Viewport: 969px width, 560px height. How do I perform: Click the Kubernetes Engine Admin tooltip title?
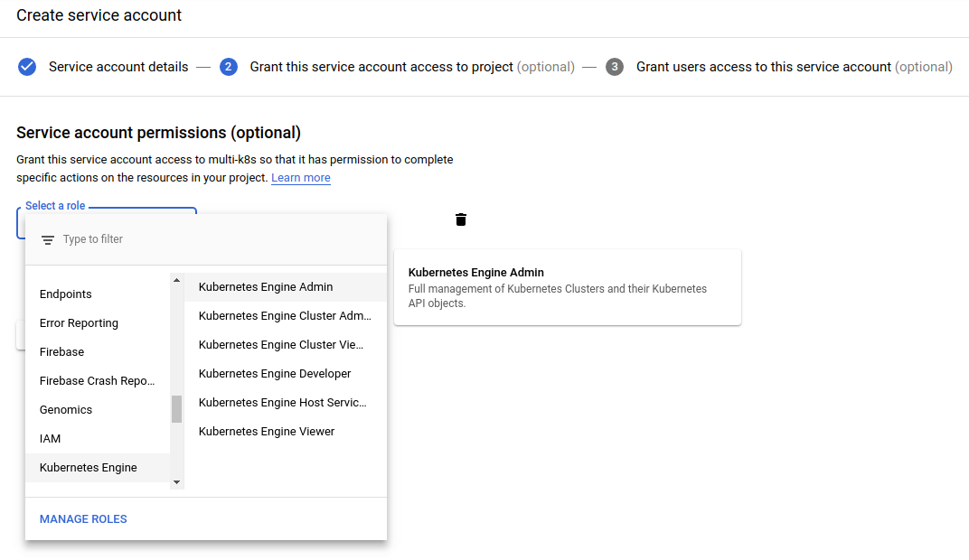pyautogui.click(x=475, y=272)
